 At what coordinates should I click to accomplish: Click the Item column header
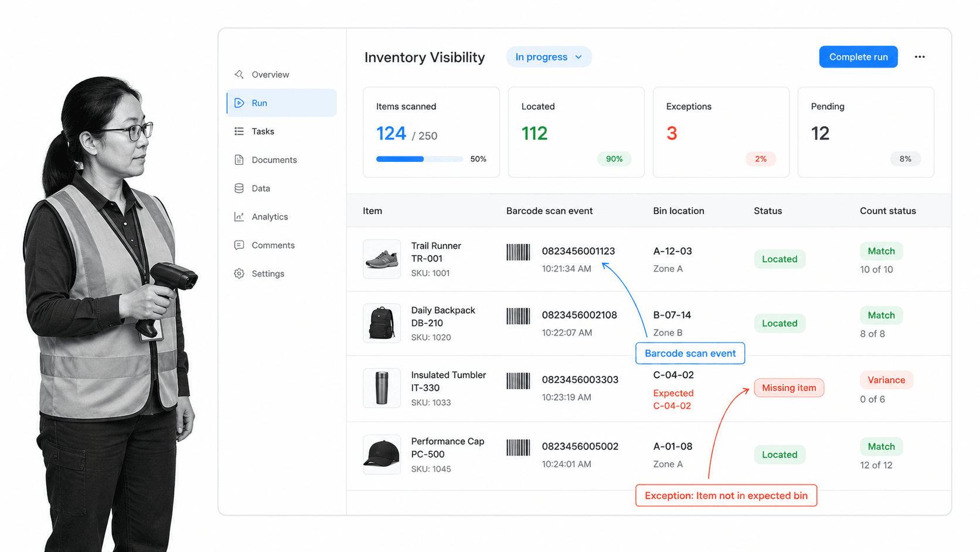372,211
